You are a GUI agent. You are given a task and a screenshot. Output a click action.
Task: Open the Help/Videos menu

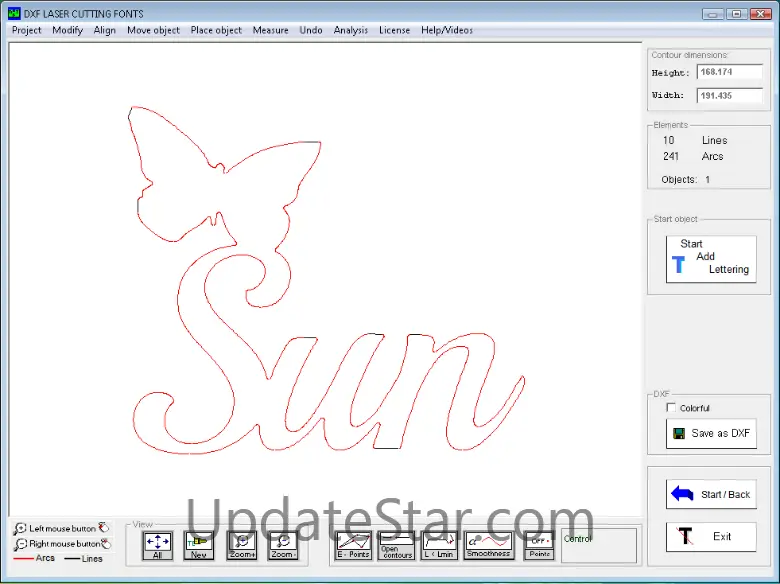pos(447,30)
